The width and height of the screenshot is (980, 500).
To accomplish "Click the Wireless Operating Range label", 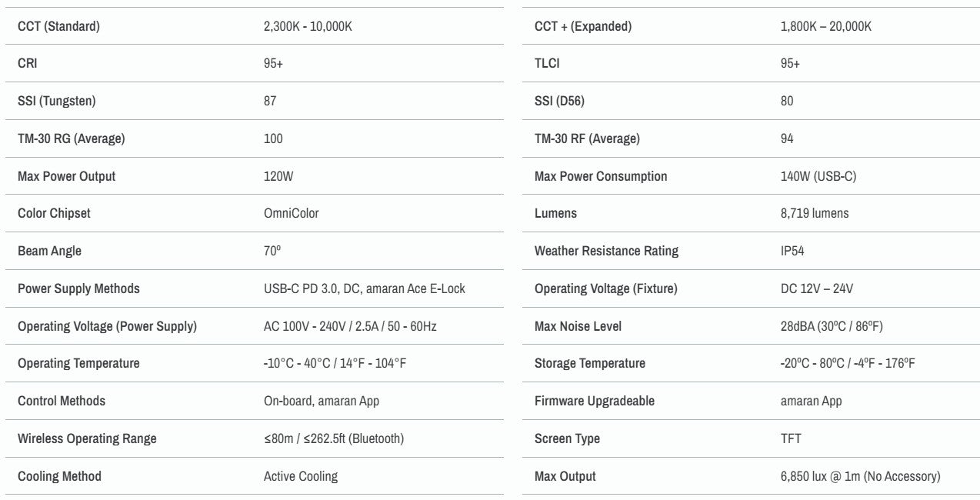I will [87, 438].
